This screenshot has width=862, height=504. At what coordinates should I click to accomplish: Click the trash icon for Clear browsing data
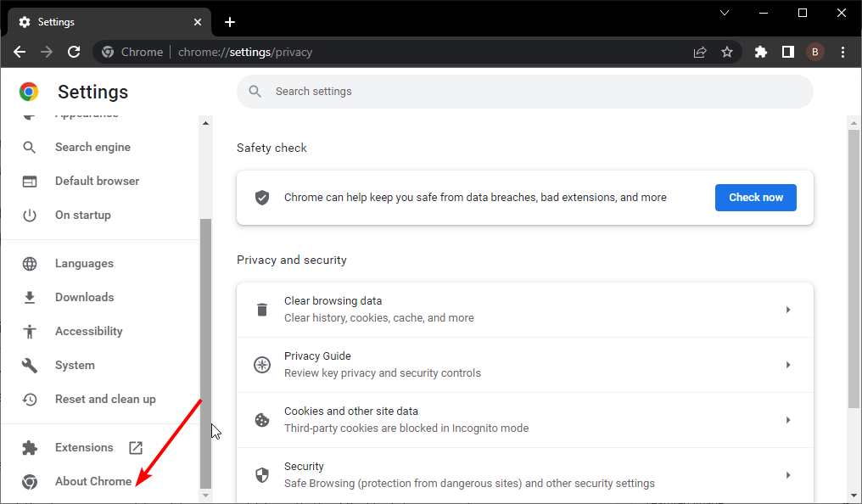(x=262, y=310)
